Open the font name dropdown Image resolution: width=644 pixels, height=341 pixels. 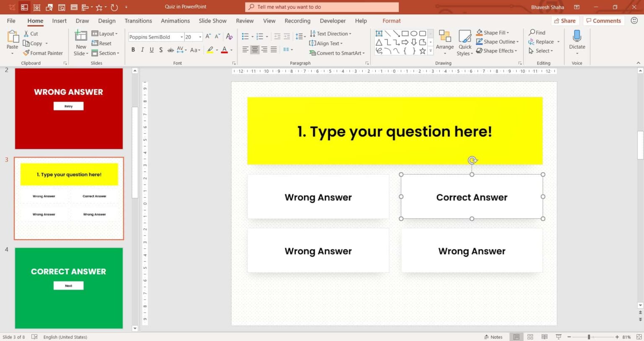click(x=181, y=37)
